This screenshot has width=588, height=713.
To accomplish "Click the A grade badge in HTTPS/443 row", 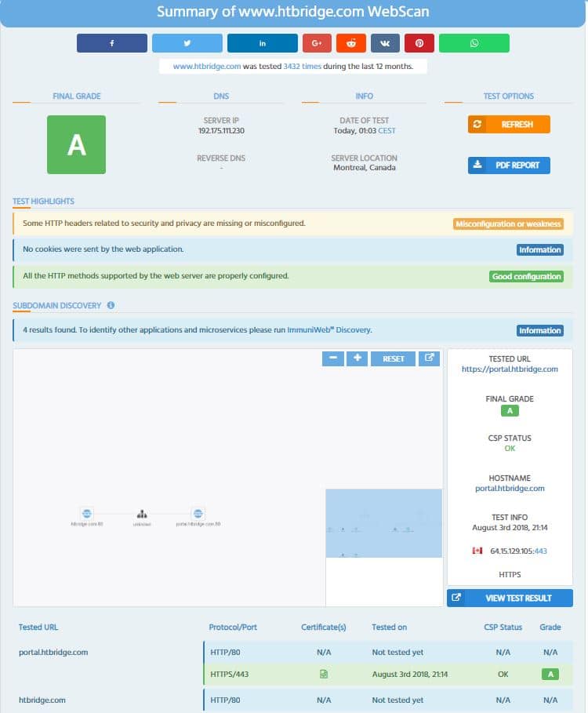I will tap(550, 675).
